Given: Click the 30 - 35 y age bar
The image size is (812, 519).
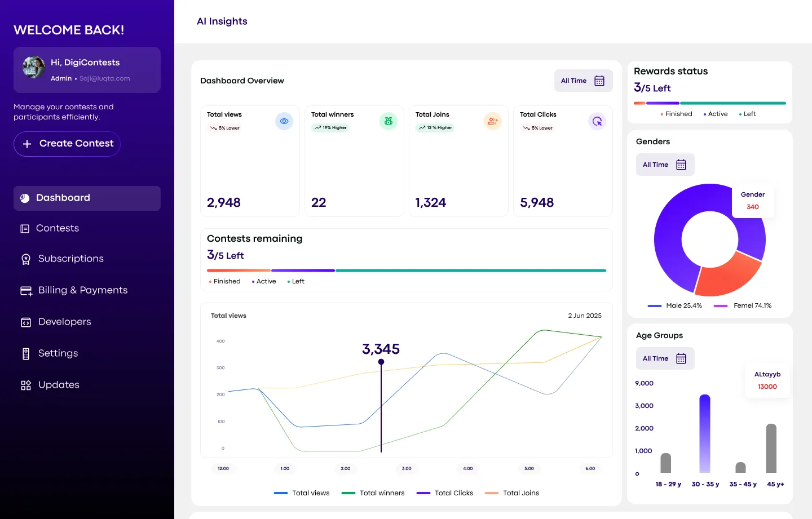Looking at the screenshot, I should coord(705,433).
